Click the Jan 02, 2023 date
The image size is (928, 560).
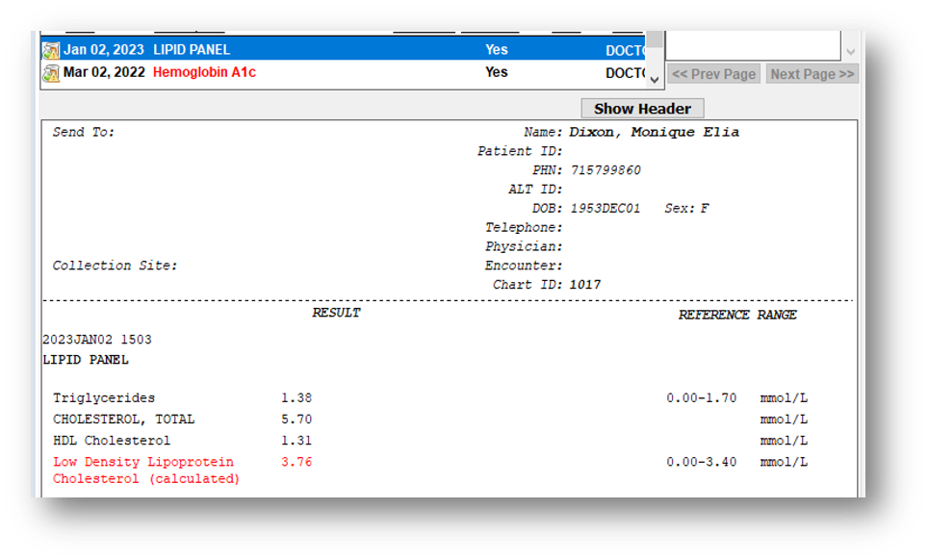coord(104,50)
